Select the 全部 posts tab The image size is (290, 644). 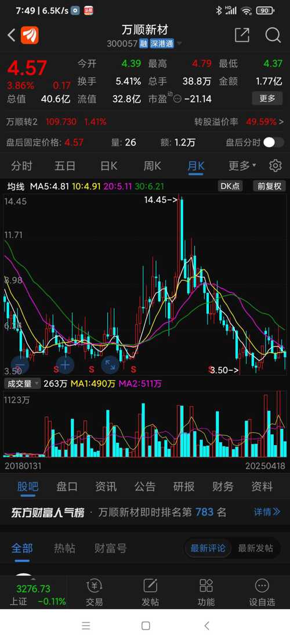22,548
